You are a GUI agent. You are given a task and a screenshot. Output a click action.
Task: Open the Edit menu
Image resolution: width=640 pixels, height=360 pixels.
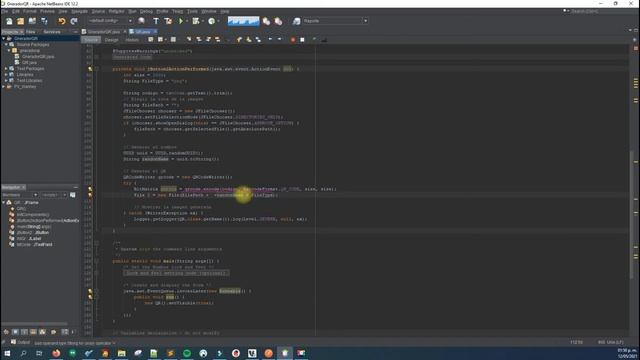point(16,11)
